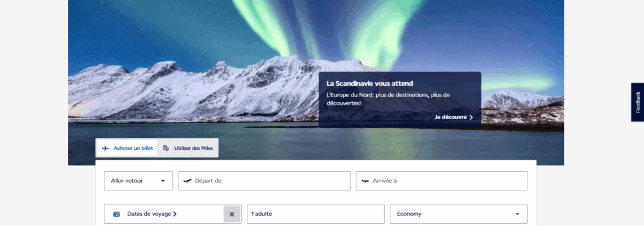Select the Acheter un billet tab
Image resolution: width=644 pixels, height=226 pixels.
pyautogui.click(x=127, y=148)
